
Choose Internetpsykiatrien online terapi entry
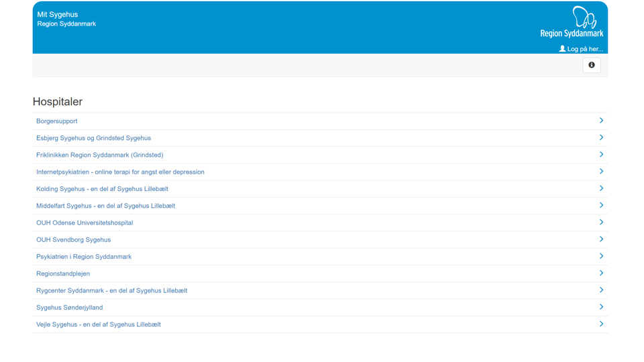120,172
